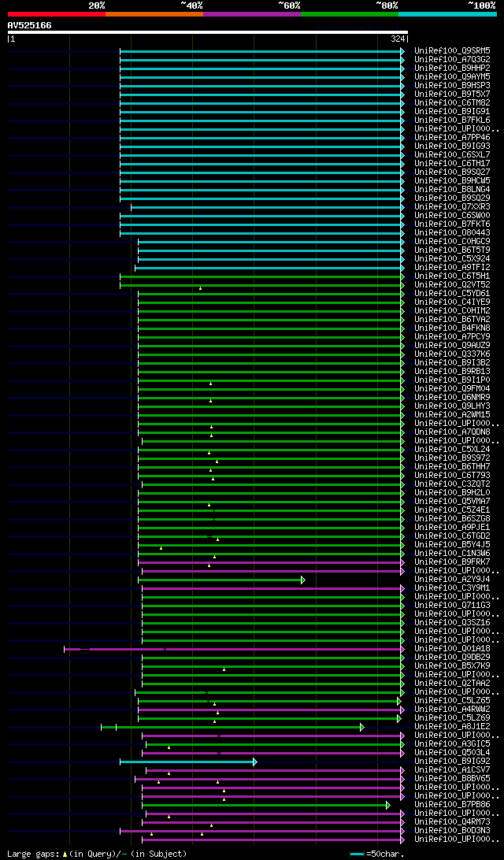Click the cyan alignment bar for C5X924
The height and width of the screenshot is (860, 504).
click(269, 259)
